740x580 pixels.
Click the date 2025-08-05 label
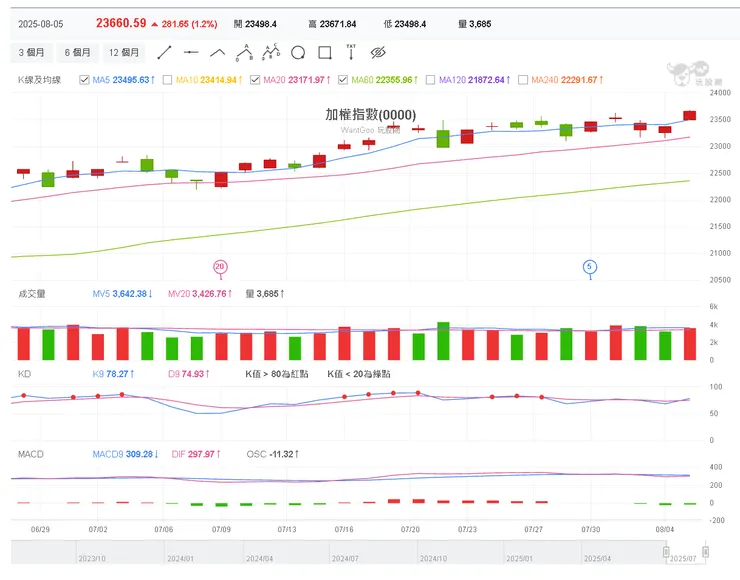tap(41, 24)
